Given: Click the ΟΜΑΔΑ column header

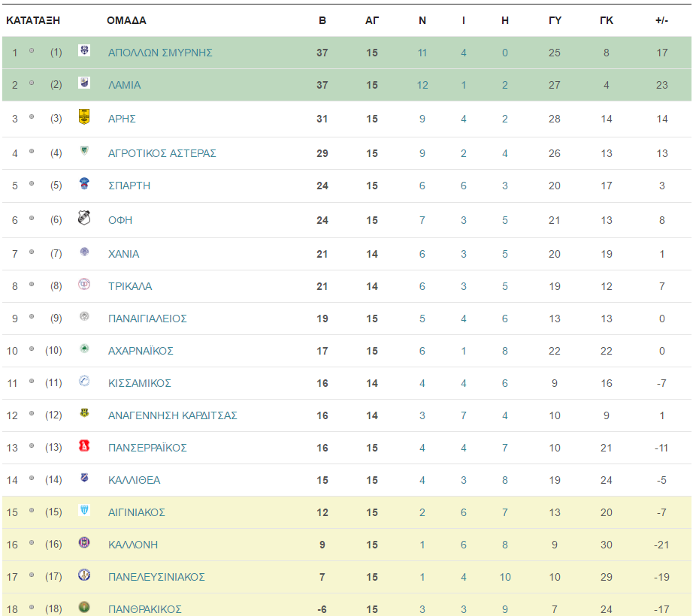Looking at the screenshot, I should (x=126, y=20).
